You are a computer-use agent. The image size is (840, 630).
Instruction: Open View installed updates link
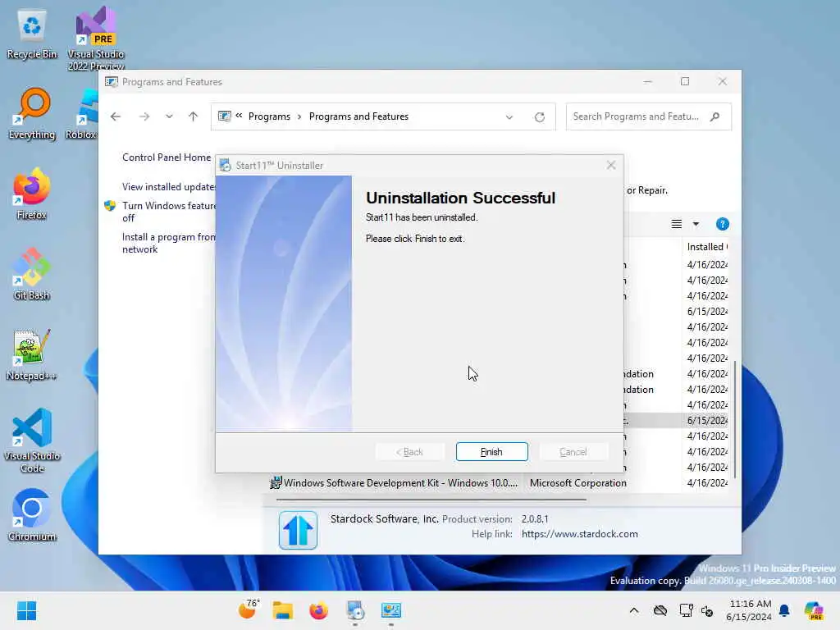pos(169,186)
